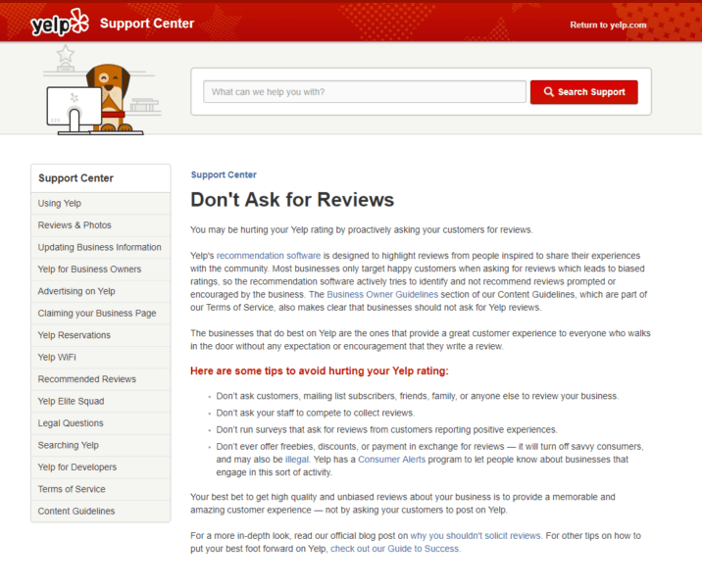Open the Business Owner Guidelines link
702x588 pixels.
pyautogui.click(x=382, y=294)
